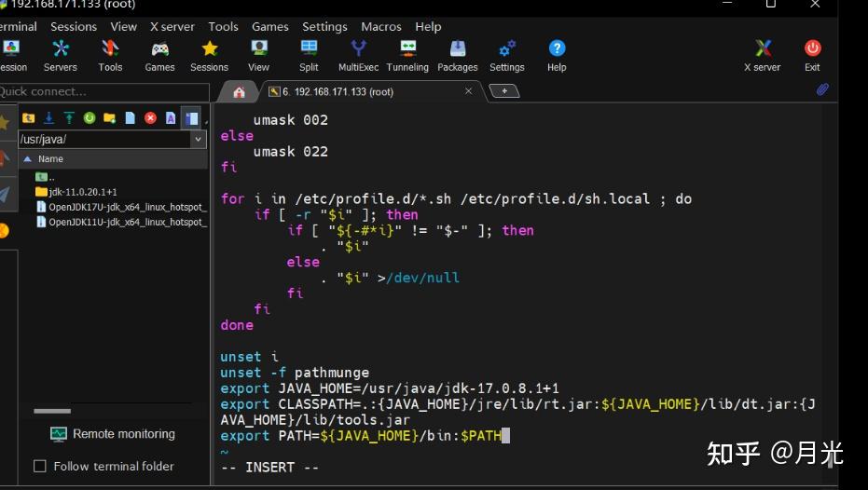
Task: Open Settings from the toolbar gears icon
Action: tap(507, 56)
